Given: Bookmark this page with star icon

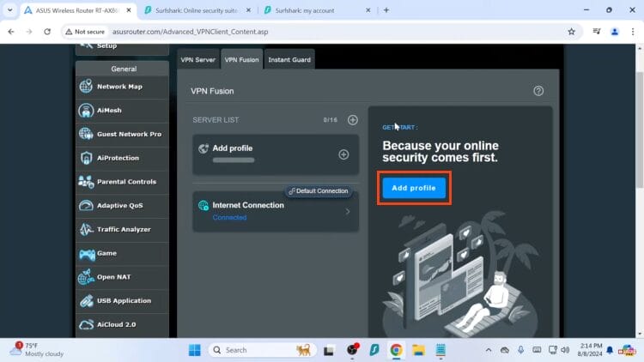Looking at the screenshot, I should click(x=571, y=32).
